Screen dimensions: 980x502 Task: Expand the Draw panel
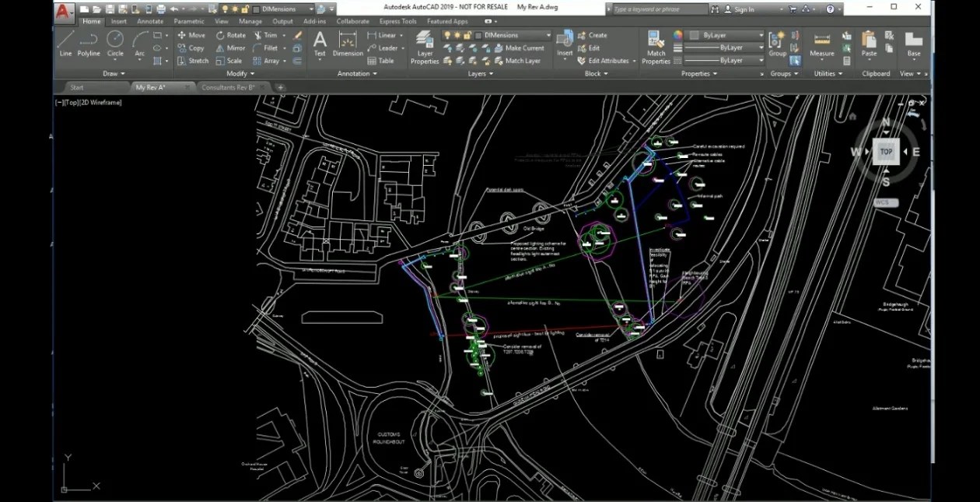point(113,73)
